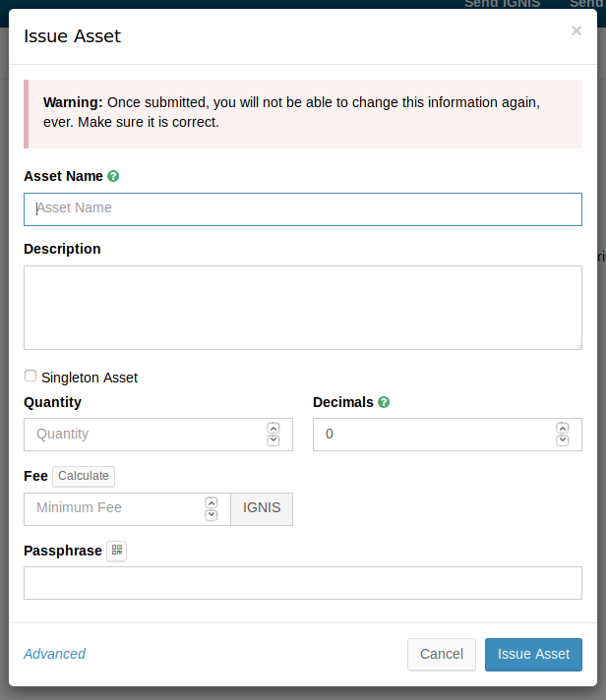Focus the Asset Name text field
The height and width of the screenshot is (700, 606).
point(303,208)
